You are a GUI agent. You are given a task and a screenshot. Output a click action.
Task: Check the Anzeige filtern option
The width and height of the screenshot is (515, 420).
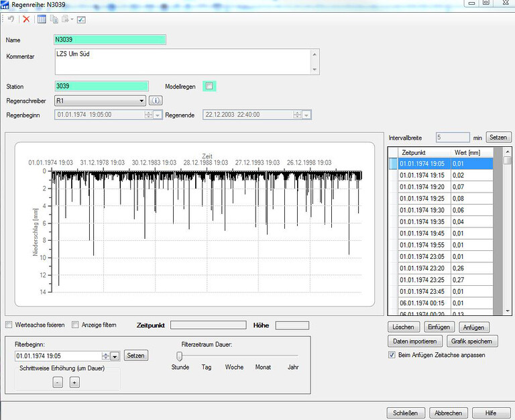point(75,325)
